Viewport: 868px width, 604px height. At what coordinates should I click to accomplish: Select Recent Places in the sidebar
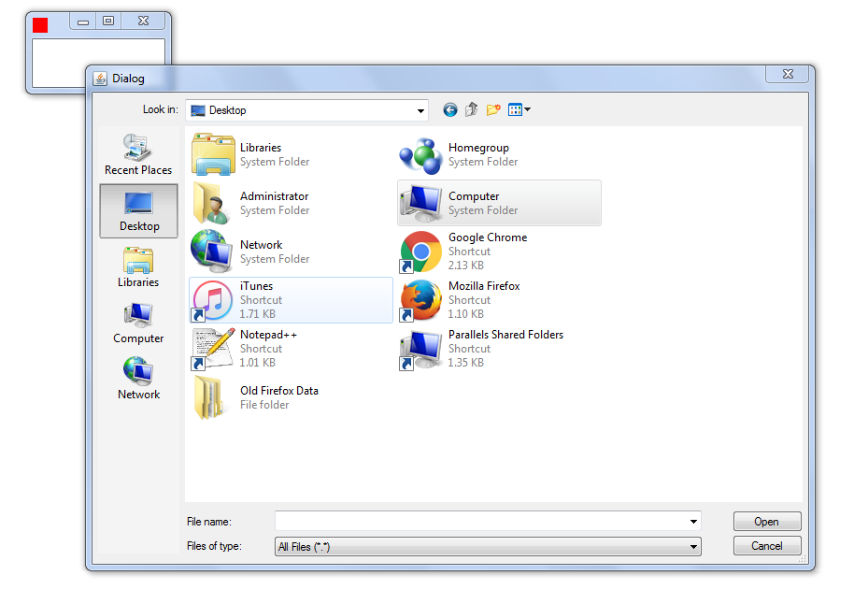[138, 154]
